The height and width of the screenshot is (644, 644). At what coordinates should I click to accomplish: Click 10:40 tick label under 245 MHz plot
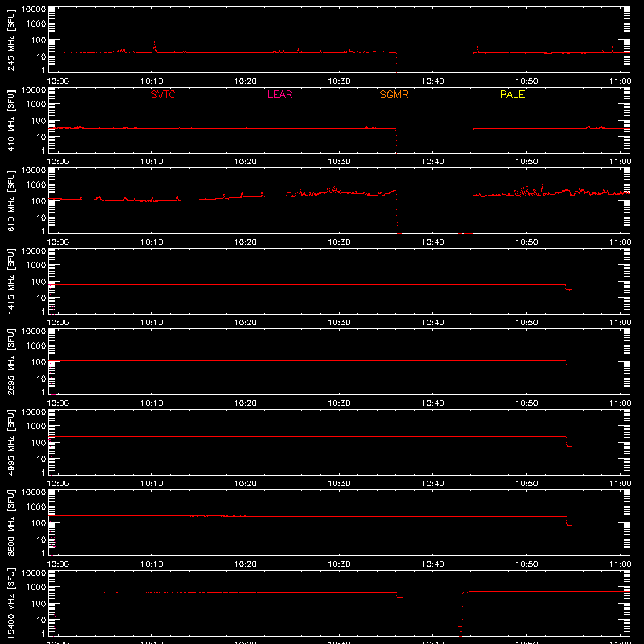coord(433,81)
